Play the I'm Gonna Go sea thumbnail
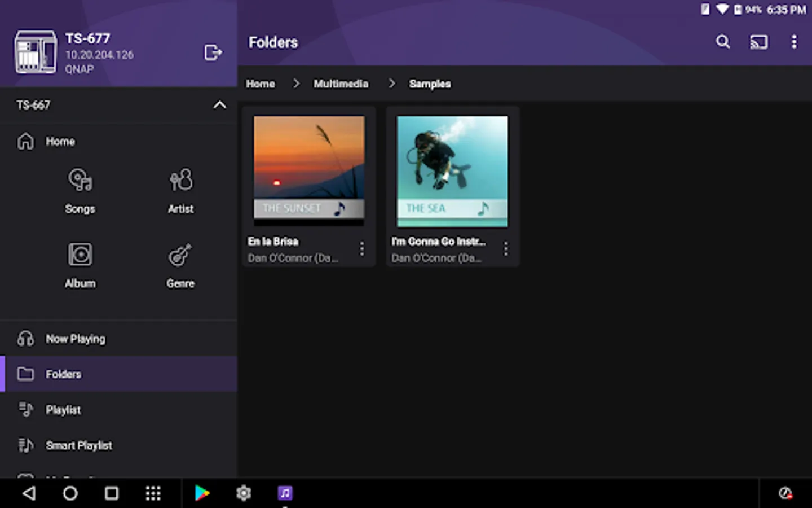The height and width of the screenshot is (508, 812). [452, 171]
